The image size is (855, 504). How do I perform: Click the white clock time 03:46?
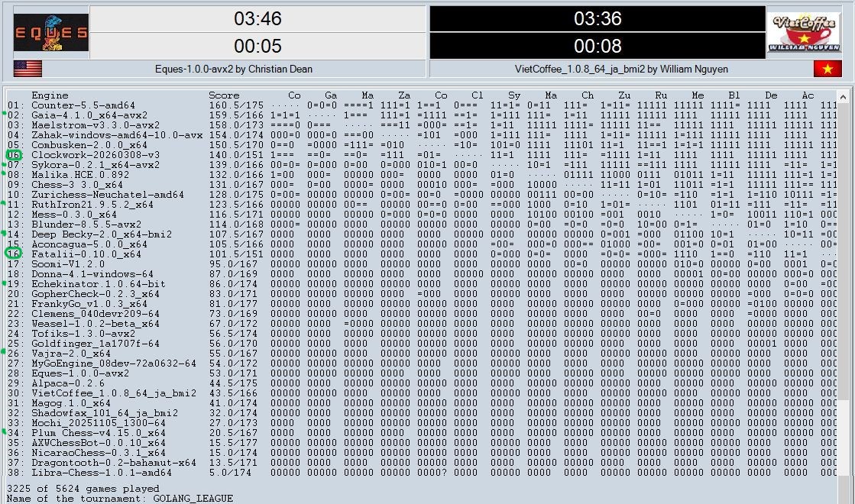click(x=257, y=18)
